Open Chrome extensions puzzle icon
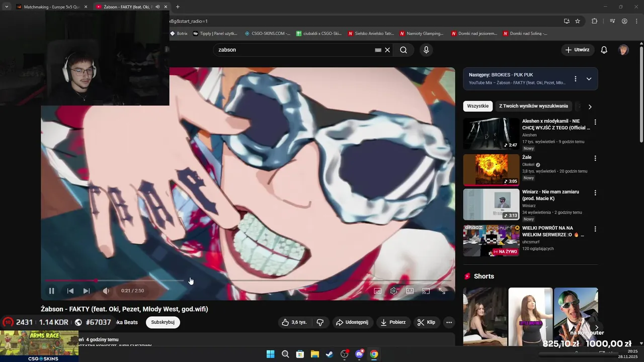Viewport: 644px width, 362px height. click(x=594, y=21)
